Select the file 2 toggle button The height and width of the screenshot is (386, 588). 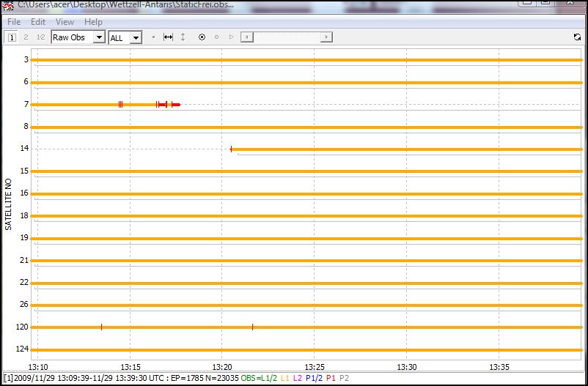pos(26,37)
